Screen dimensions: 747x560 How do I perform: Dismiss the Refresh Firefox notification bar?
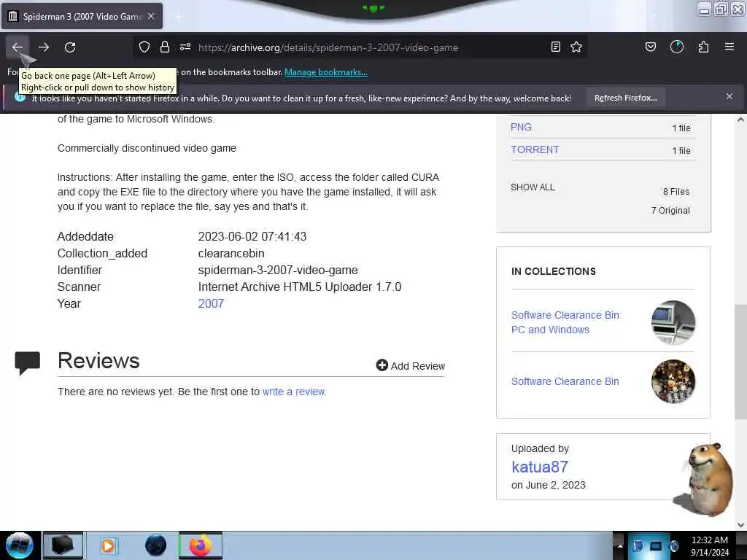[x=729, y=97]
